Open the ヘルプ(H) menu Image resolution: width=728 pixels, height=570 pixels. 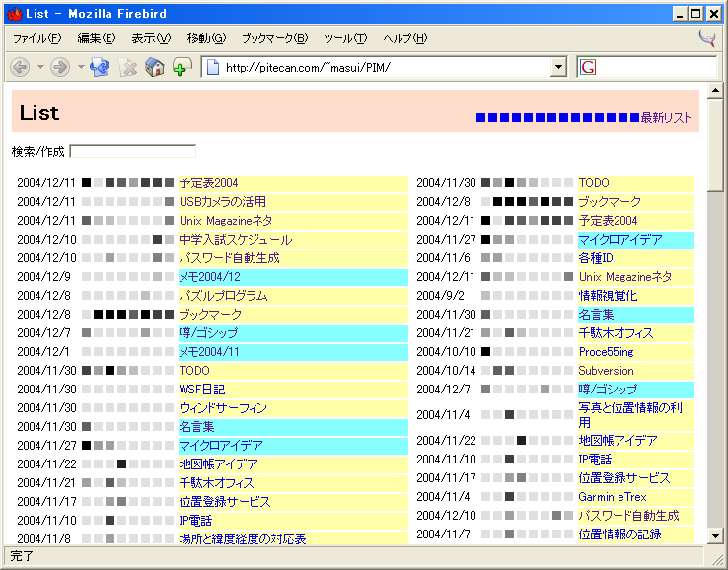point(404,38)
